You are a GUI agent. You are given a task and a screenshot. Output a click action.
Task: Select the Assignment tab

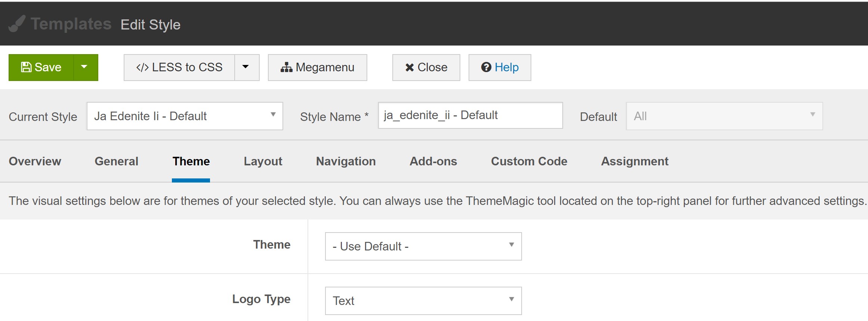[634, 161]
